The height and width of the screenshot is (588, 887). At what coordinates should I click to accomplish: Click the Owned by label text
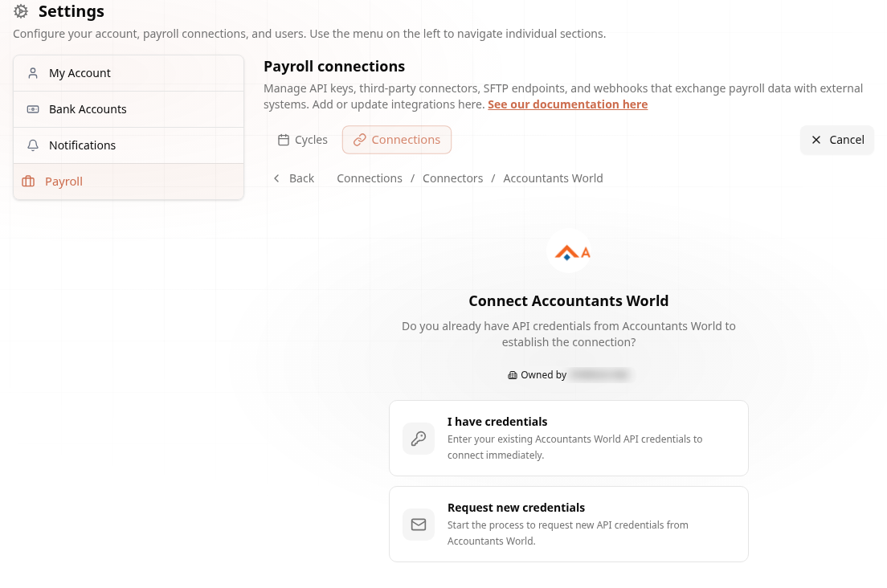[544, 375]
